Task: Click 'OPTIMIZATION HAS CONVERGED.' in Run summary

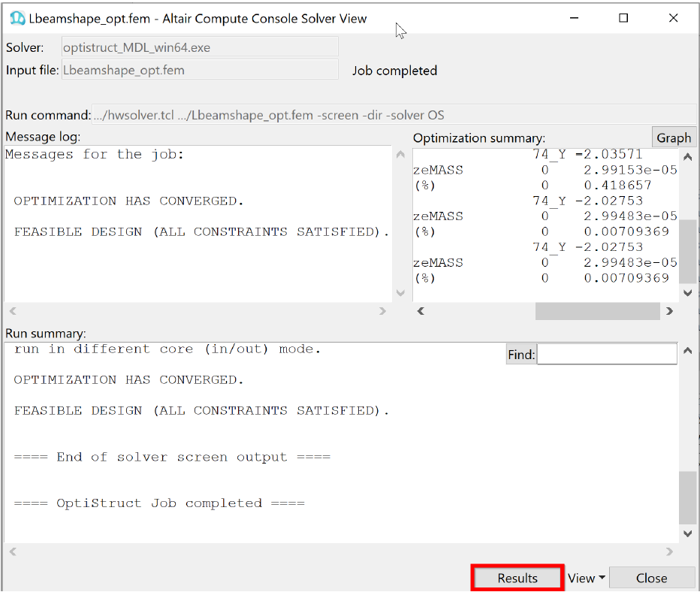Action: point(128,380)
